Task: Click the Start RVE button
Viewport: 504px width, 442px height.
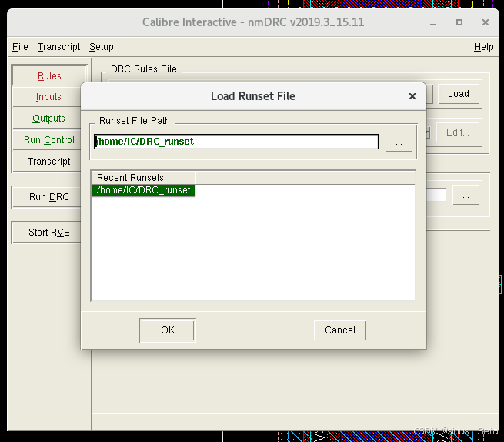Action: pyautogui.click(x=46, y=233)
